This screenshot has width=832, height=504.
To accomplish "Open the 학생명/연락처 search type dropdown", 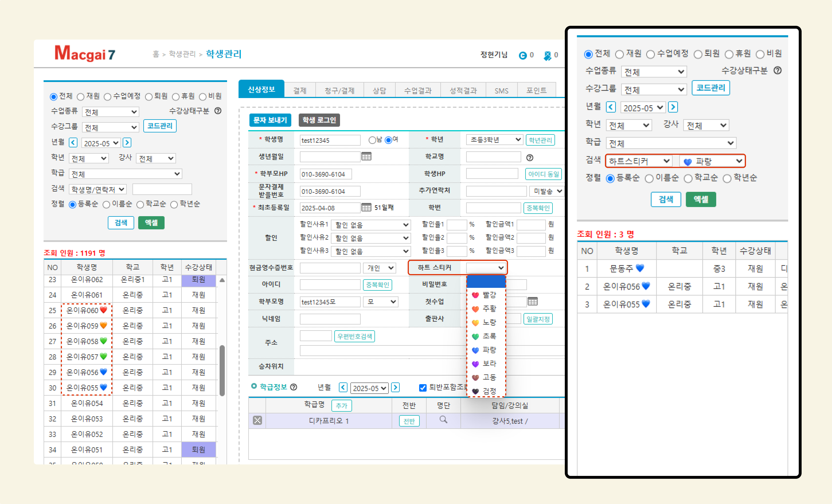I will 97,190.
